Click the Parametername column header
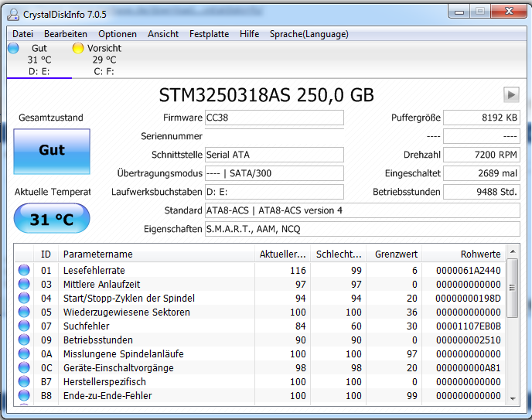Image resolution: width=532 pixels, height=420 pixels. coord(156,254)
